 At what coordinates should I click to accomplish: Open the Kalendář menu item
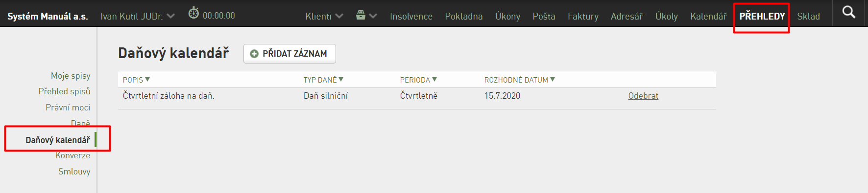click(708, 16)
